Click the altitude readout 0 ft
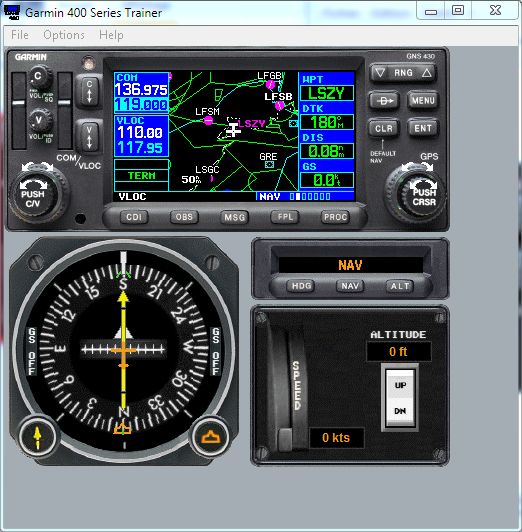The height and width of the screenshot is (532, 522). pyautogui.click(x=399, y=352)
